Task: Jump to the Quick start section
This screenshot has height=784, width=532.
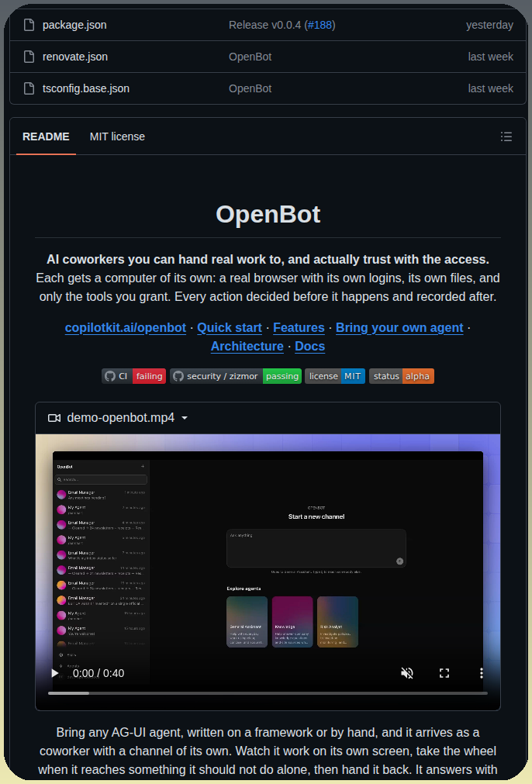Action: point(230,328)
